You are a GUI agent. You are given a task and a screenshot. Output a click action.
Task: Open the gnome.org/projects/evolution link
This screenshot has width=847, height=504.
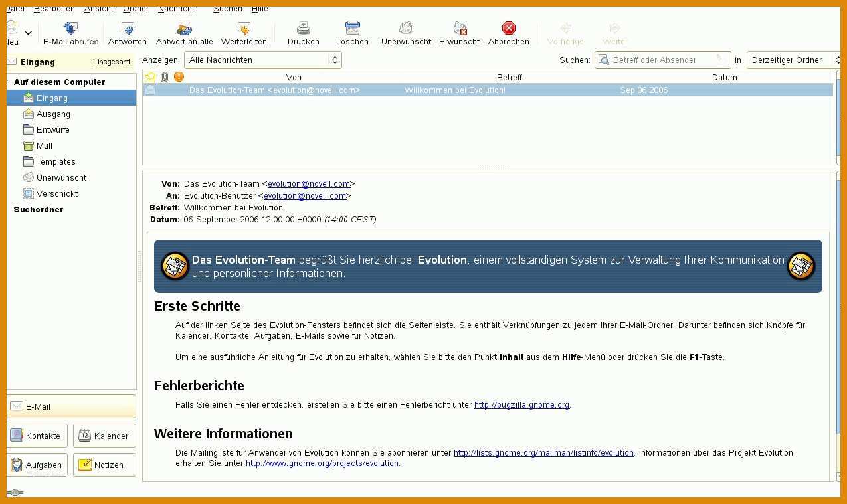(322, 463)
